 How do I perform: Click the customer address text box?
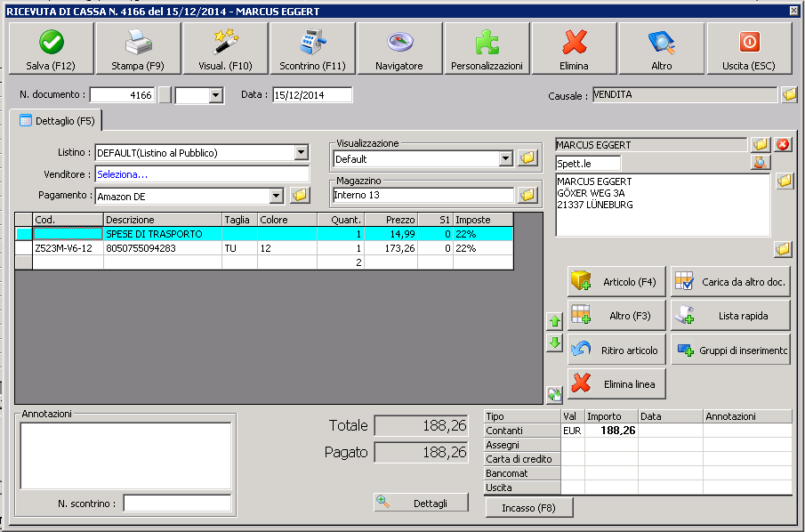point(663,205)
